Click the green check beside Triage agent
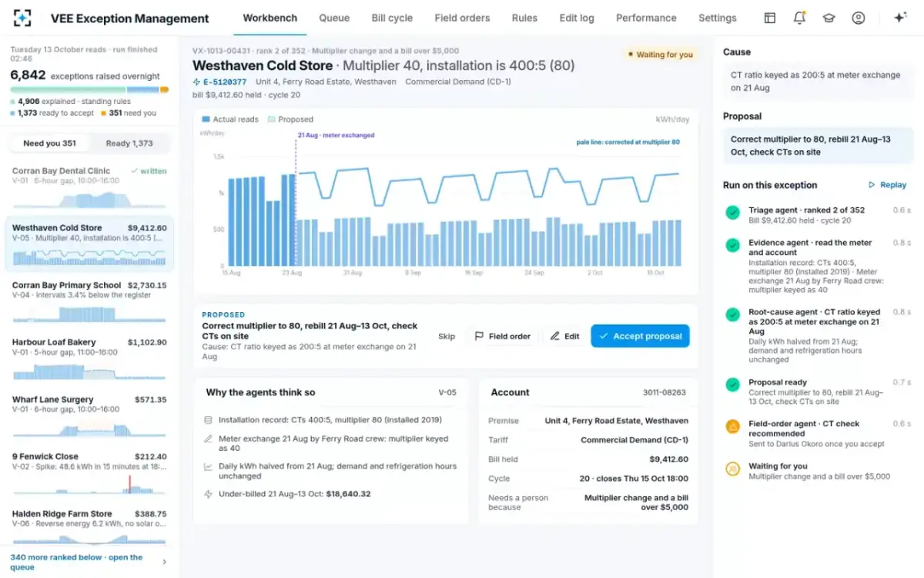 (x=733, y=212)
